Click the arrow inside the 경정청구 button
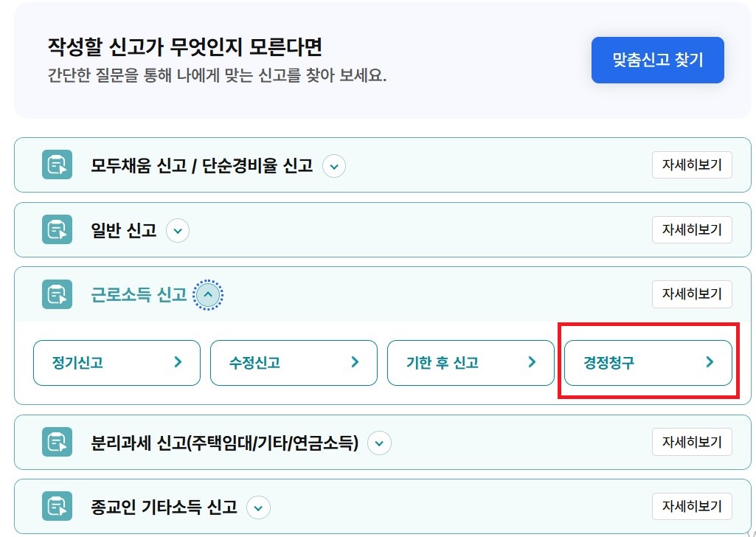The image size is (756, 537). click(710, 362)
